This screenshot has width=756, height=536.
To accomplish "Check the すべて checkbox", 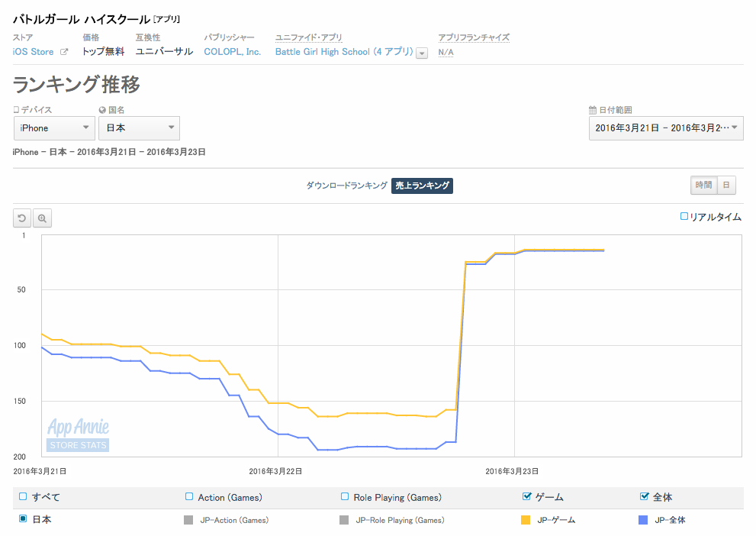I will [23, 496].
